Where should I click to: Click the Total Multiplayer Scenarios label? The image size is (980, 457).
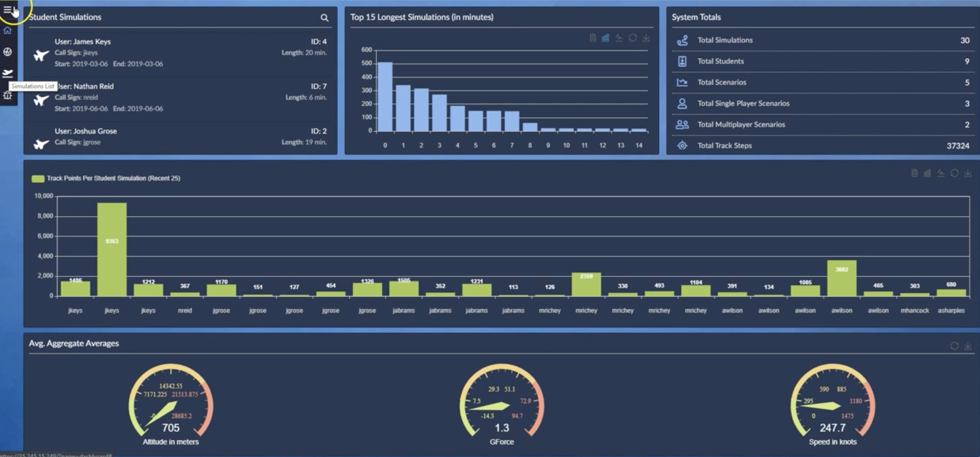pos(741,125)
